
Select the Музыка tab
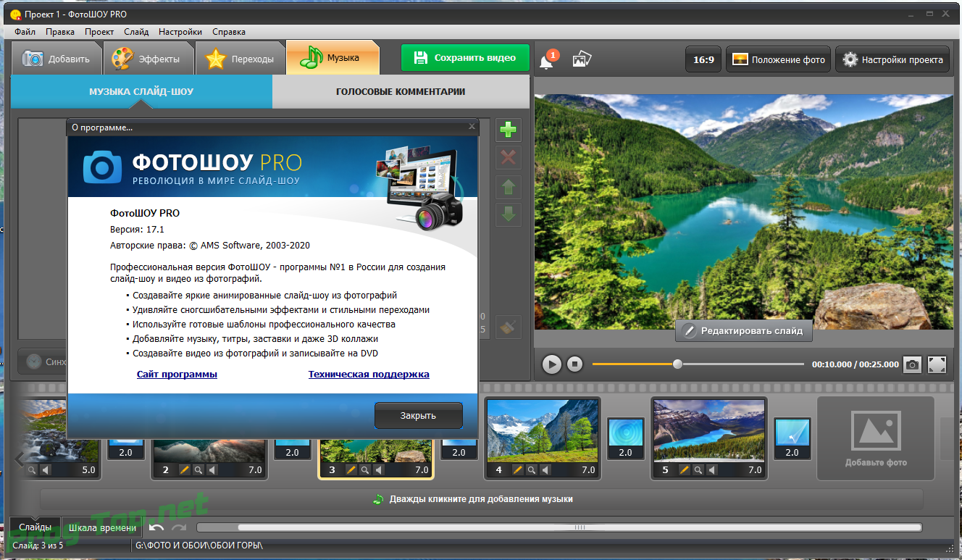tap(333, 58)
